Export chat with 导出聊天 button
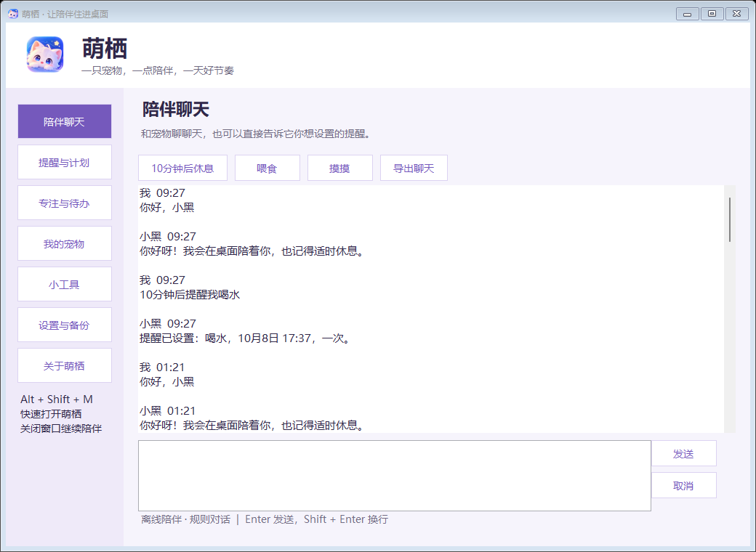 point(414,168)
